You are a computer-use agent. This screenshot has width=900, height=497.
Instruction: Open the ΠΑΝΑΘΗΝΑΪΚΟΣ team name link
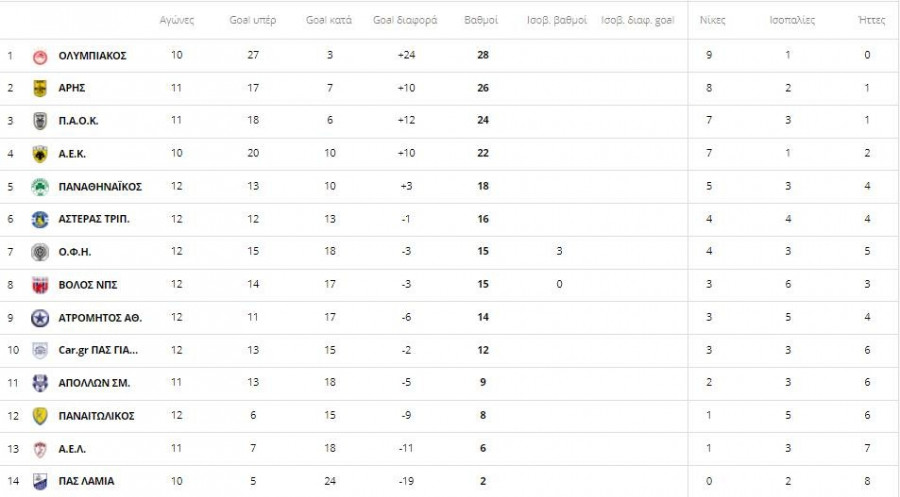[100, 187]
